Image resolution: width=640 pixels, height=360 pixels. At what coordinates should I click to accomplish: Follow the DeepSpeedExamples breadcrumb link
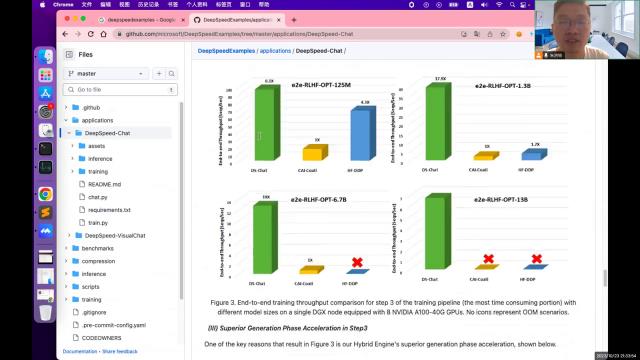[x=226, y=51]
